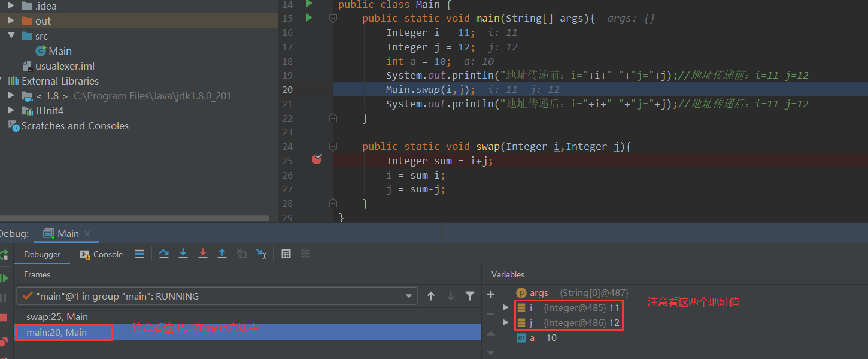Add new watch with plus icon
Image resolution: width=868 pixels, height=359 pixels.
(x=491, y=294)
